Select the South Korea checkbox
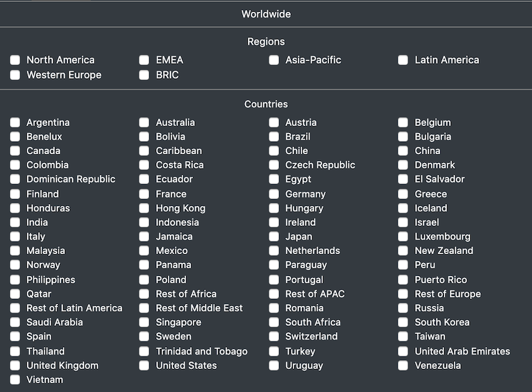 click(x=403, y=322)
